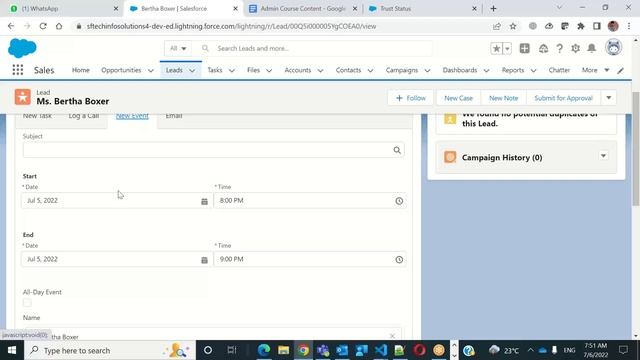Open Windows Start menu
Screen dimensions: 640x360
[x=12, y=350]
